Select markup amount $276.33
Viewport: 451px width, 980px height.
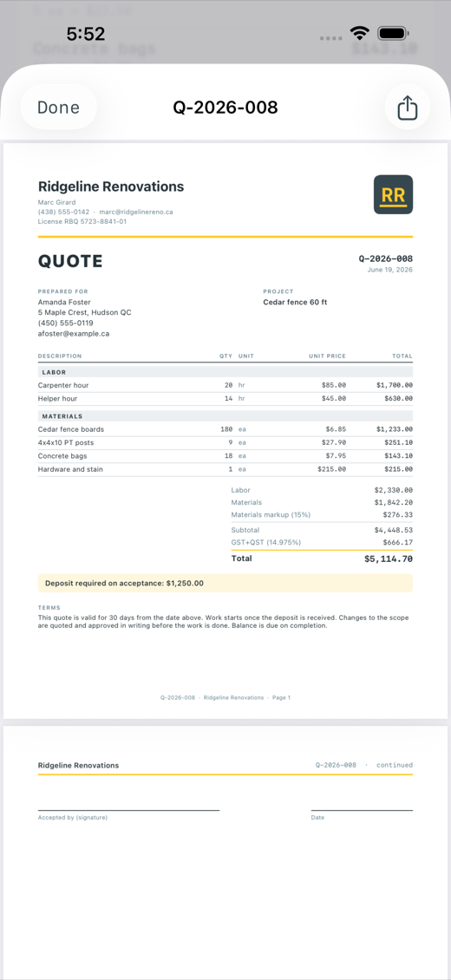pyautogui.click(x=398, y=515)
